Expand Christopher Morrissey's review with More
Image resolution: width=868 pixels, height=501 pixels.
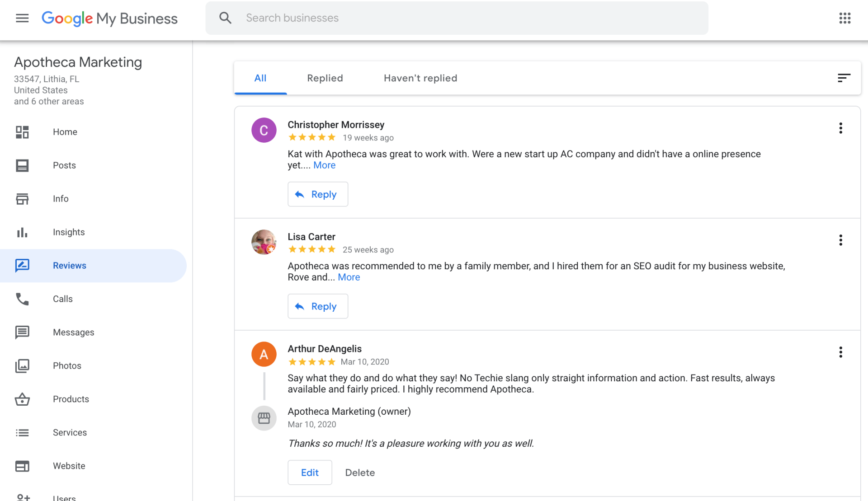tap(324, 165)
